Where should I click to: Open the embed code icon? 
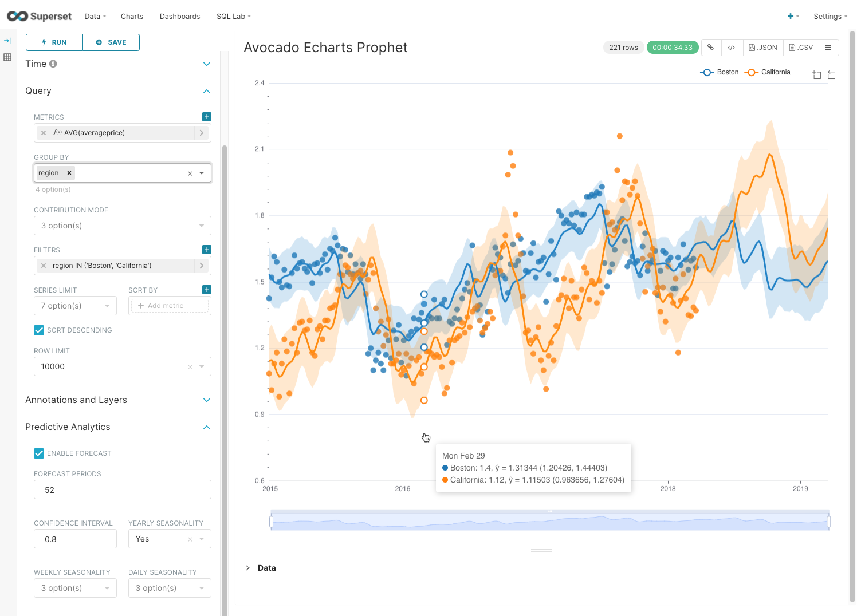(732, 47)
